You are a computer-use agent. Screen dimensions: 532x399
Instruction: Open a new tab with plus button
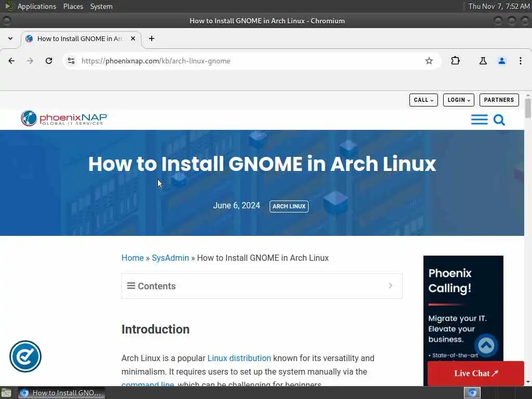tap(152, 38)
